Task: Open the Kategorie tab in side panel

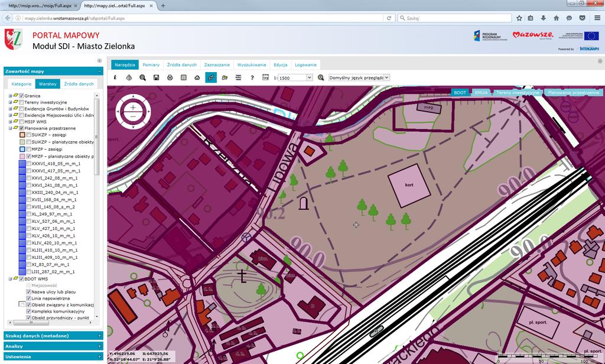Action: click(x=21, y=84)
